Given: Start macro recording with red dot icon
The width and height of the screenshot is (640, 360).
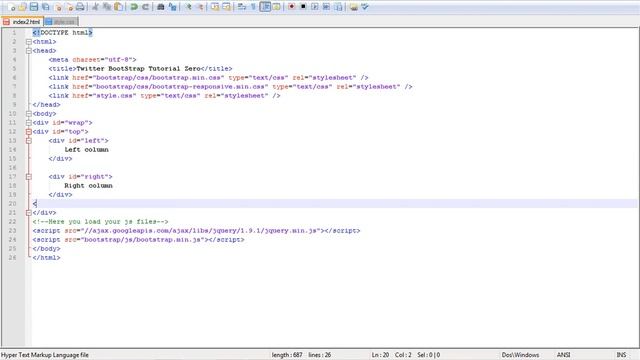Looking at the screenshot, I should click(291, 7).
